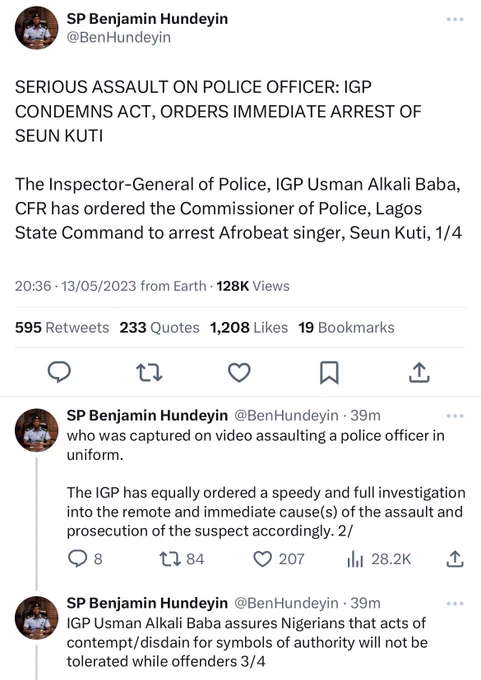Viewport: 481px width, 680px height.
Task: Like the main tweet with heart icon
Action: pos(239,373)
